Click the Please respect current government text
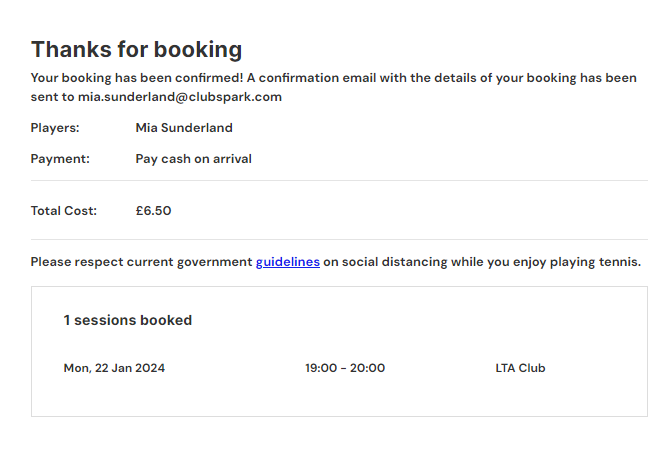 141,262
